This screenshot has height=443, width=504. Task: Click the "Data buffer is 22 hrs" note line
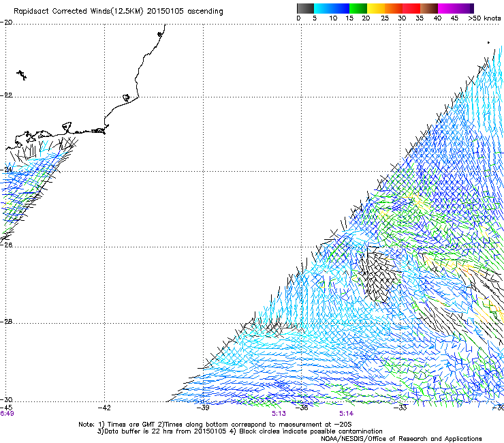click(240, 431)
